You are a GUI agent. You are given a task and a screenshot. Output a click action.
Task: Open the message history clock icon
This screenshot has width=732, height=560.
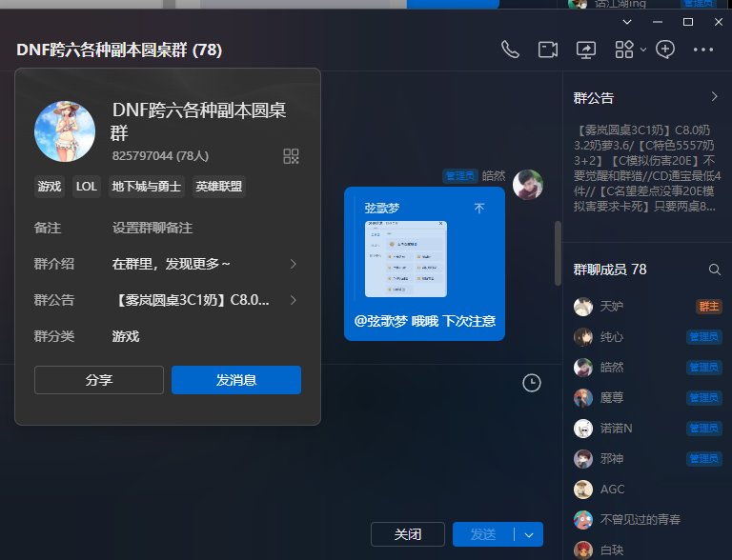pyautogui.click(x=531, y=383)
